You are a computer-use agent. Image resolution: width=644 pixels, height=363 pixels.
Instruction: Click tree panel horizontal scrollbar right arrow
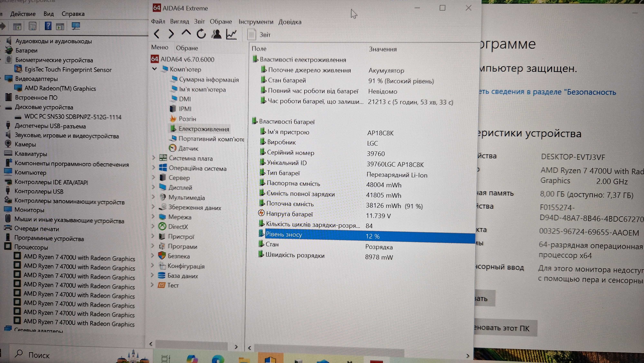(236, 347)
